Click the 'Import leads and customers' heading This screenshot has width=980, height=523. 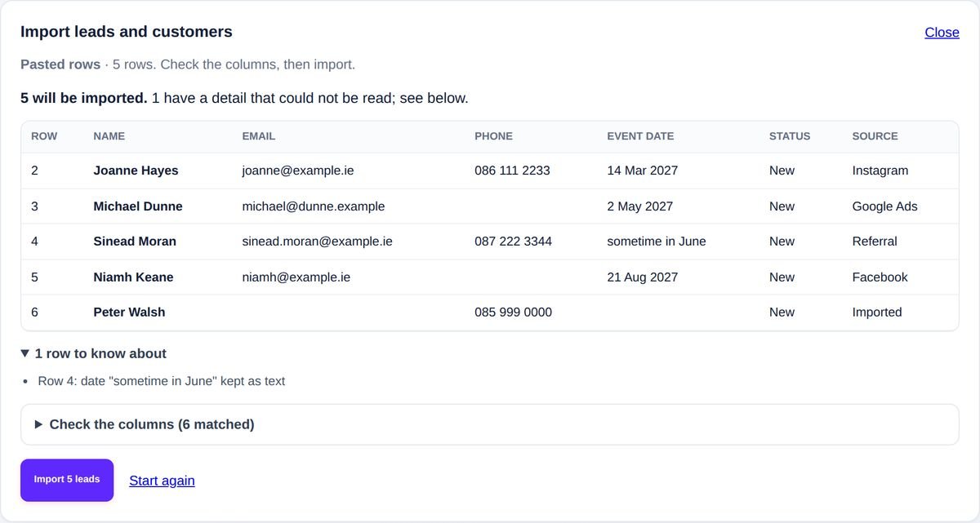click(x=127, y=32)
